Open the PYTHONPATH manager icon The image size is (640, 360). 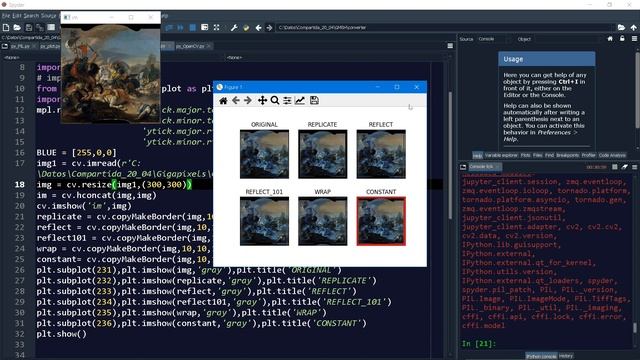coord(246,27)
